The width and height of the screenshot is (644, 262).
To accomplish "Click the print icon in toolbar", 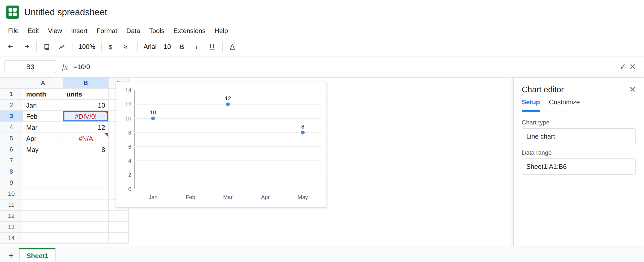I will (47, 47).
